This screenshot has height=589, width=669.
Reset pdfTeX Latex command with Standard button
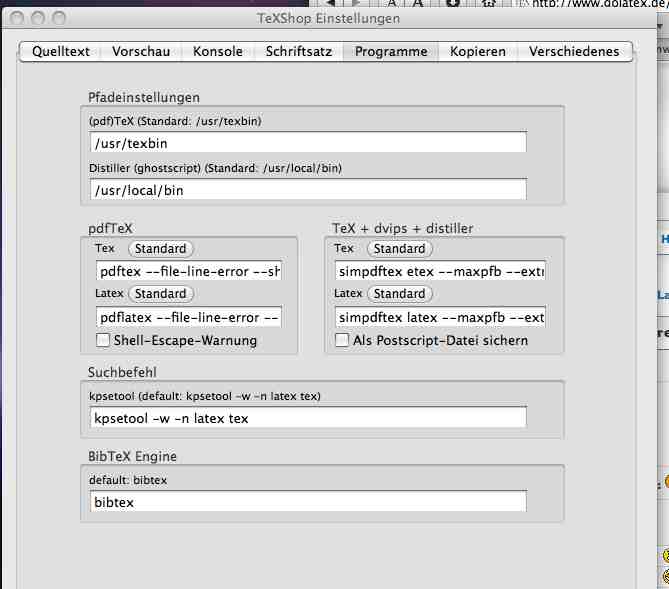pyautogui.click(x=160, y=294)
